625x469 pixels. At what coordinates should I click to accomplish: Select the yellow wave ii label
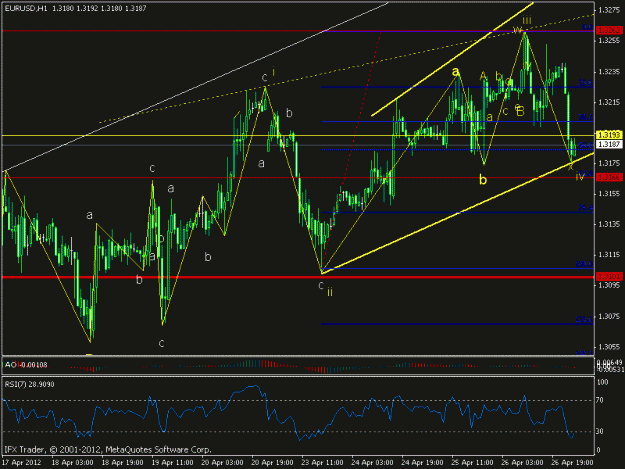pyautogui.click(x=330, y=292)
